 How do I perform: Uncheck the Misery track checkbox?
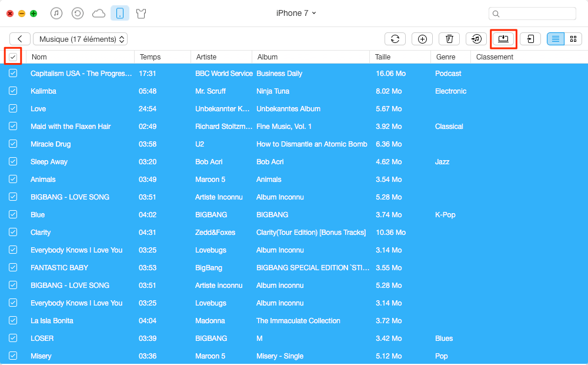(x=13, y=356)
